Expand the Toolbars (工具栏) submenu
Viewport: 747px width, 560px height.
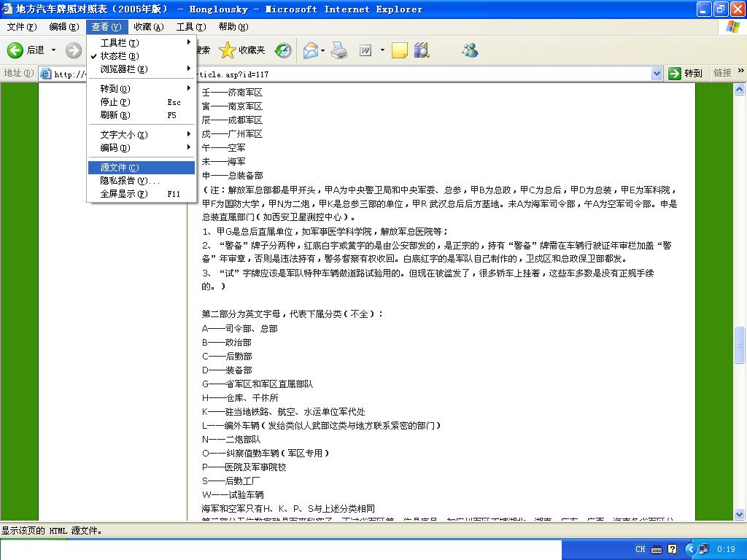point(120,43)
